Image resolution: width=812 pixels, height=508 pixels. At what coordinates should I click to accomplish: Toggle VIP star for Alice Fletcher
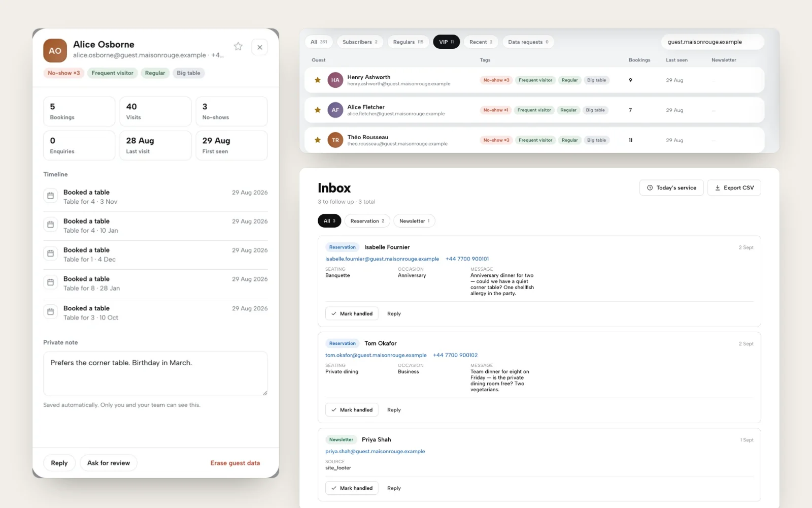click(x=318, y=110)
